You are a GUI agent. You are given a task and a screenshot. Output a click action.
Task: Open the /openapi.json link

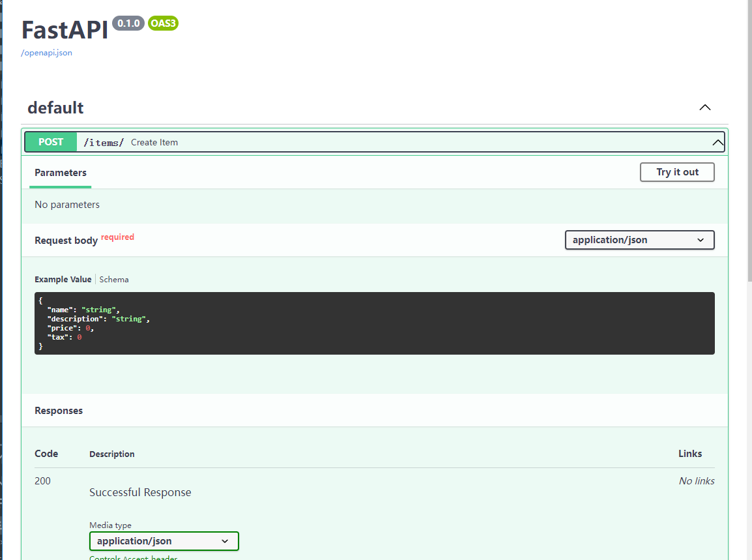click(x=46, y=53)
